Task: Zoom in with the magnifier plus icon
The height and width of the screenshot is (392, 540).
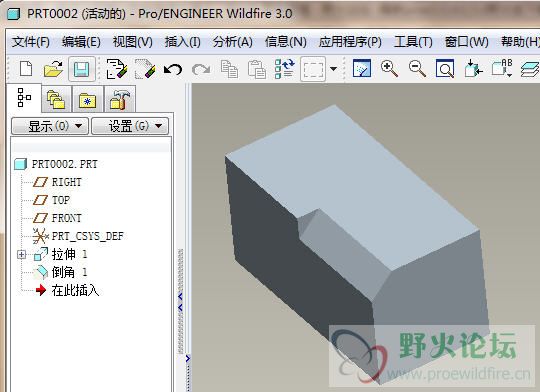Action: pos(389,69)
